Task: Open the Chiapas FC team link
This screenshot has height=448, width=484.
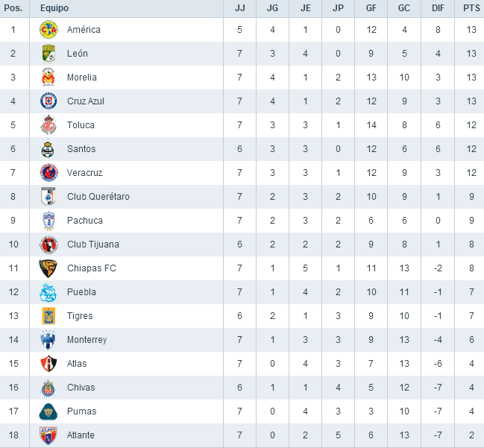Action: click(92, 268)
